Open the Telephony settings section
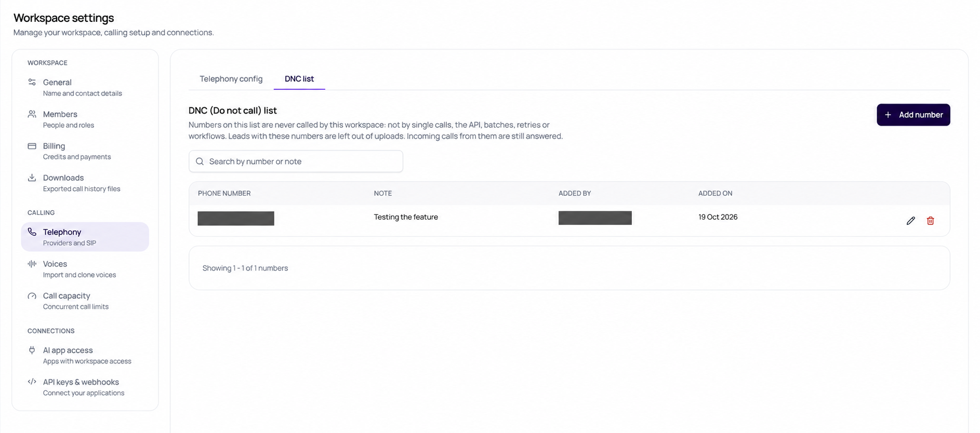Screen dimensions: 980x433 (85, 237)
